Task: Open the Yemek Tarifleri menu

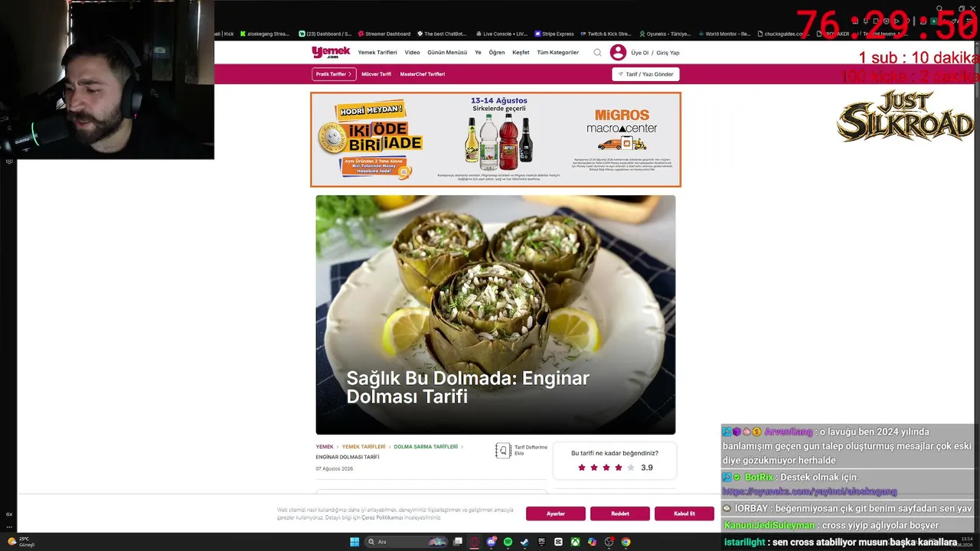Action: [377, 53]
